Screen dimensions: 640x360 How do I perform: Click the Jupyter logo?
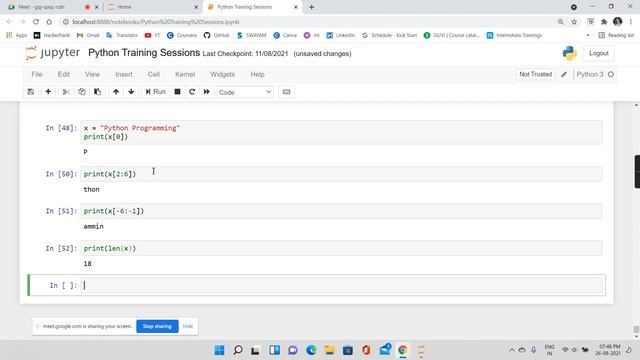52,53
